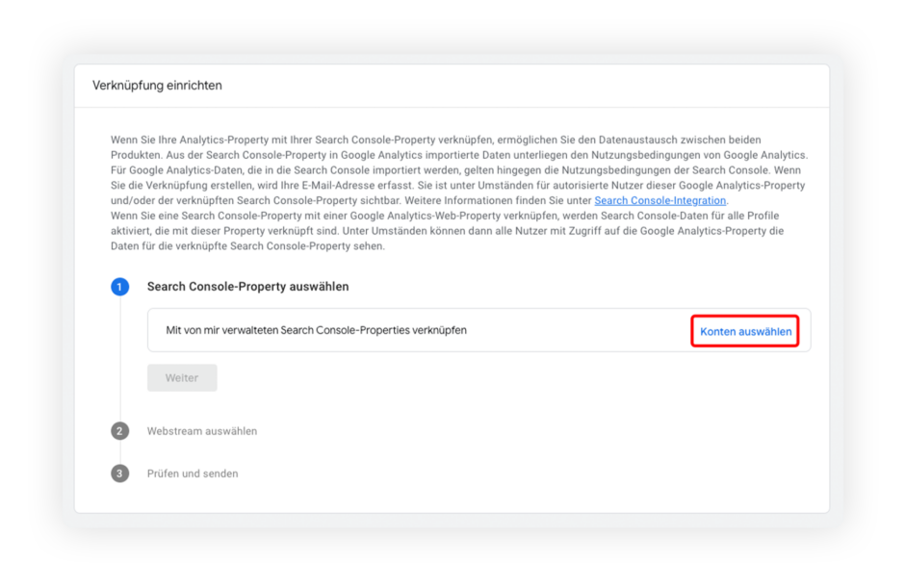The width and height of the screenshot is (905, 588).
Task: Click the paragraph beginning Wenn Sie eine Search Console-Property
Action: pyautogui.click(x=448, y=231)
